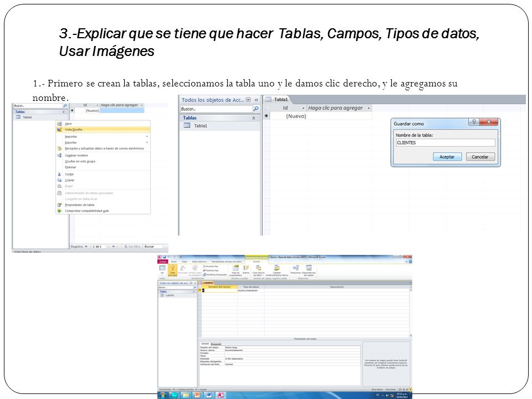Open PowerPoint from the taskbar
Screen dimensions: 532x399
[x=197, y=395]
